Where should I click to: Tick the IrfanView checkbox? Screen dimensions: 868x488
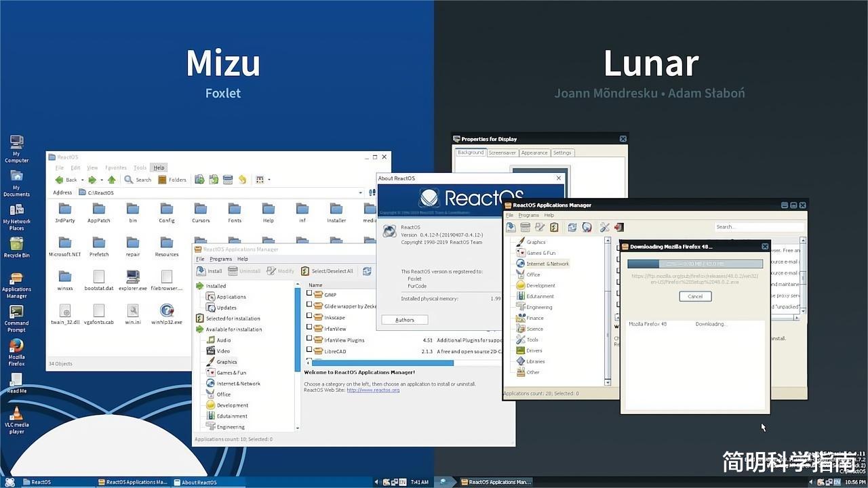pos(309,328)
